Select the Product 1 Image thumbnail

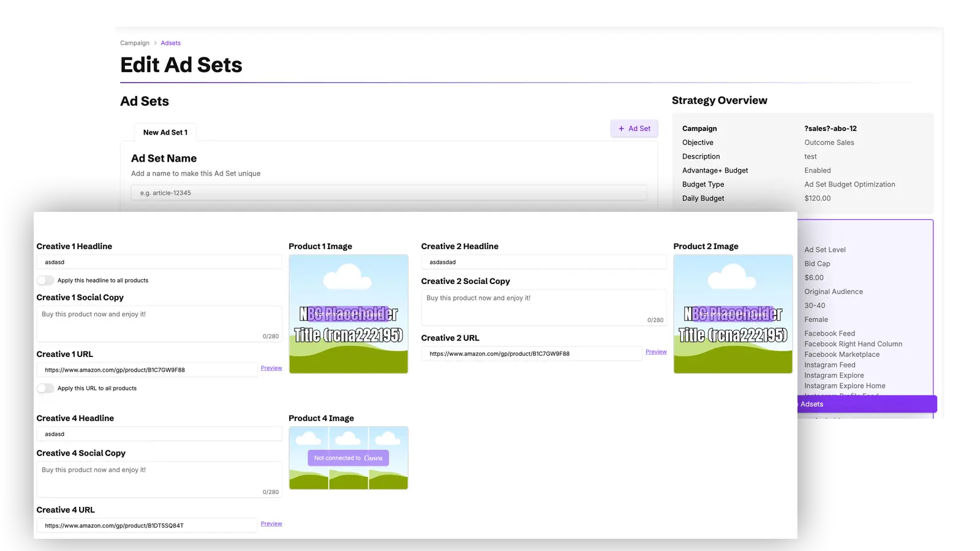(x=349, y=314)
